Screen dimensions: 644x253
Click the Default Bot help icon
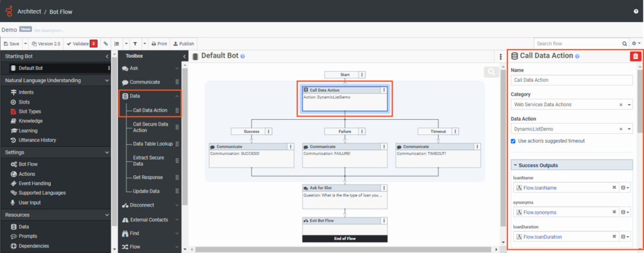point(242,57)
